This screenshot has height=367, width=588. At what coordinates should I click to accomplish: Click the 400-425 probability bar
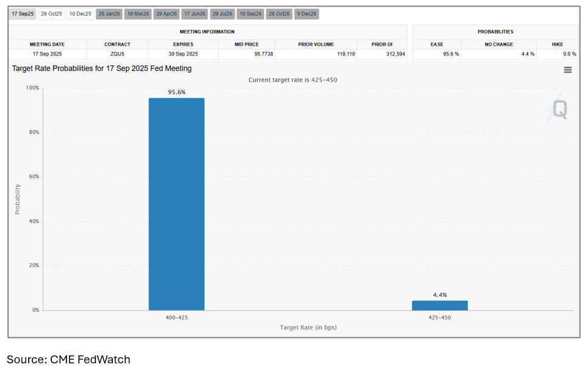pos(177,204)
